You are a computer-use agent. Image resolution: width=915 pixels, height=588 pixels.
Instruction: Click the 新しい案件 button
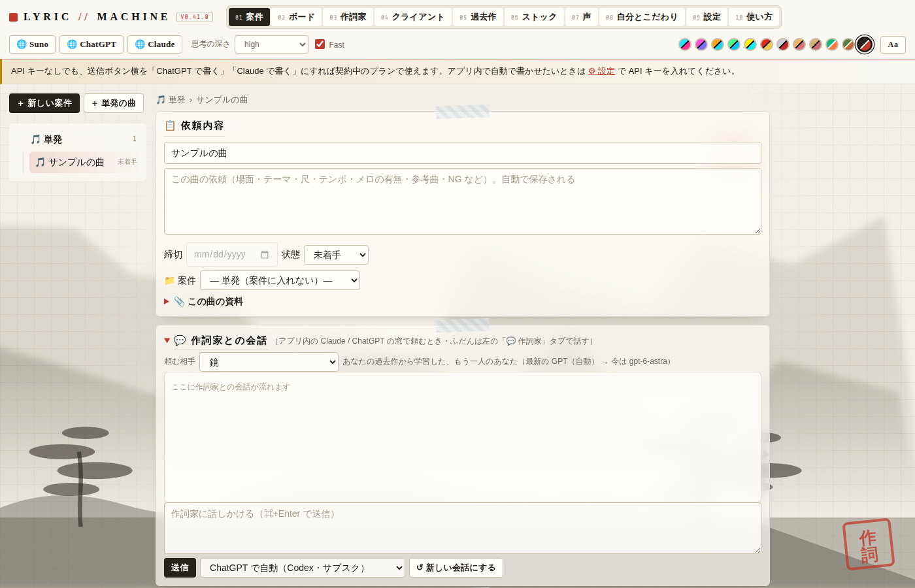point(44,103)
